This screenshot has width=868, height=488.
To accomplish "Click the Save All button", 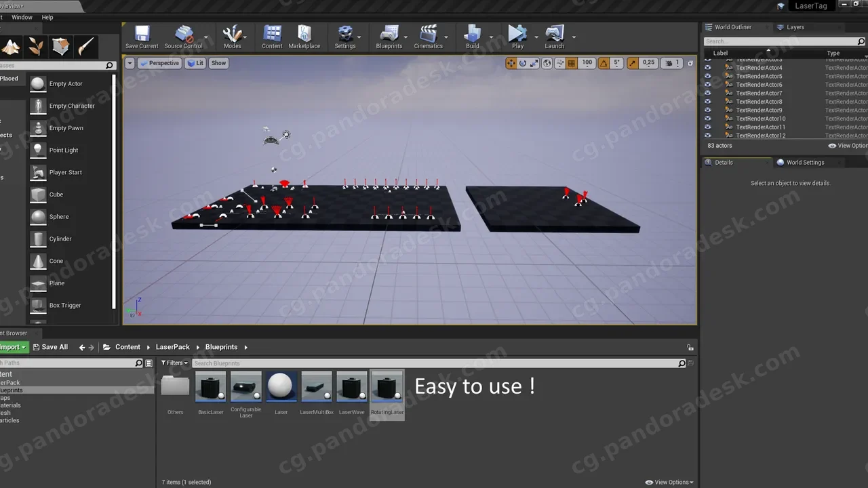I will coord(50,347).
